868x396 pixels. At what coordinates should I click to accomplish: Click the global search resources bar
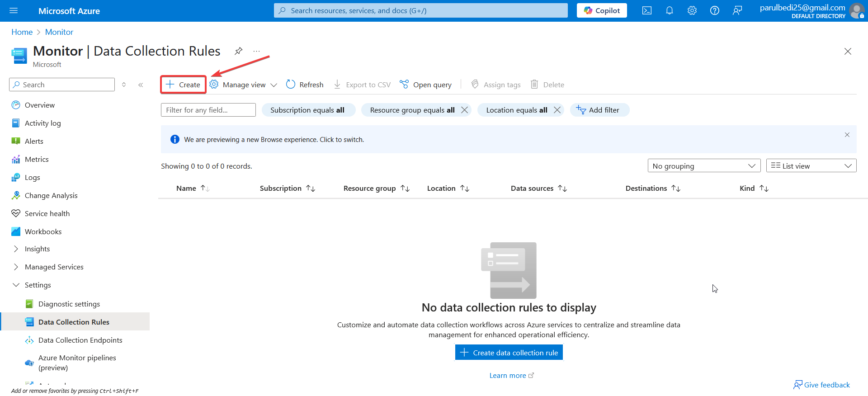(420, 11)
